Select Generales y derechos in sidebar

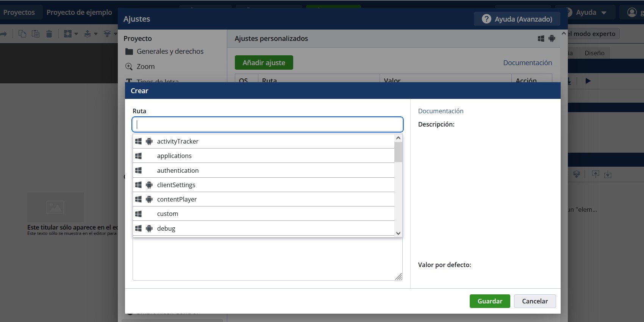pos(170,52)
